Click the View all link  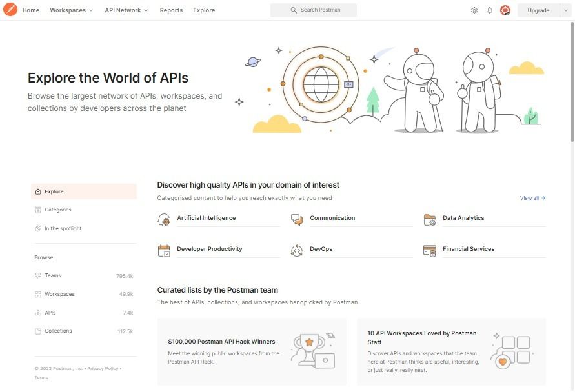532,198
